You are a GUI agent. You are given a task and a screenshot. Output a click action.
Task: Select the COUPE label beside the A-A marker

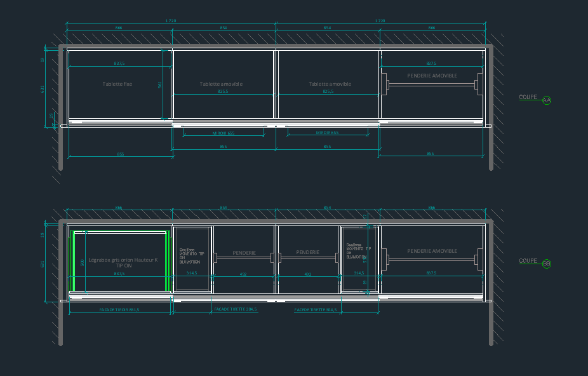point(528,98)
